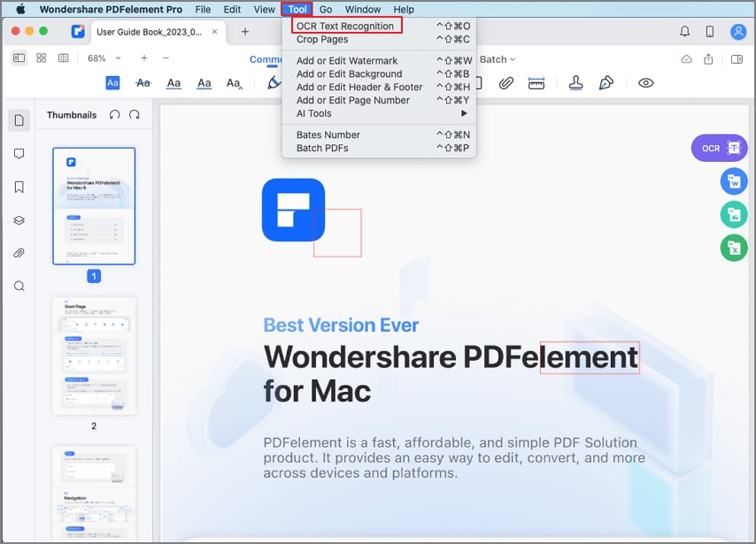Viewport: 756px width, 544px height.
Task: Open the Window menu
Action: (363, 9)
